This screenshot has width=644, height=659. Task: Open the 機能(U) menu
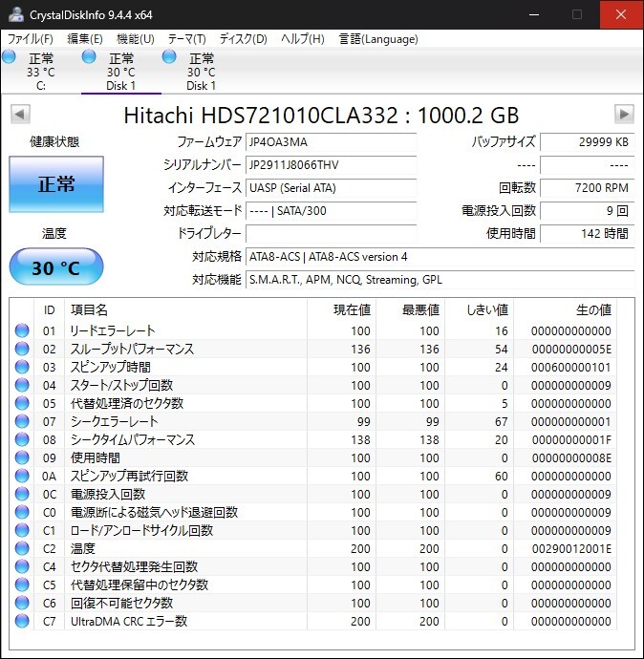point(136,39)
